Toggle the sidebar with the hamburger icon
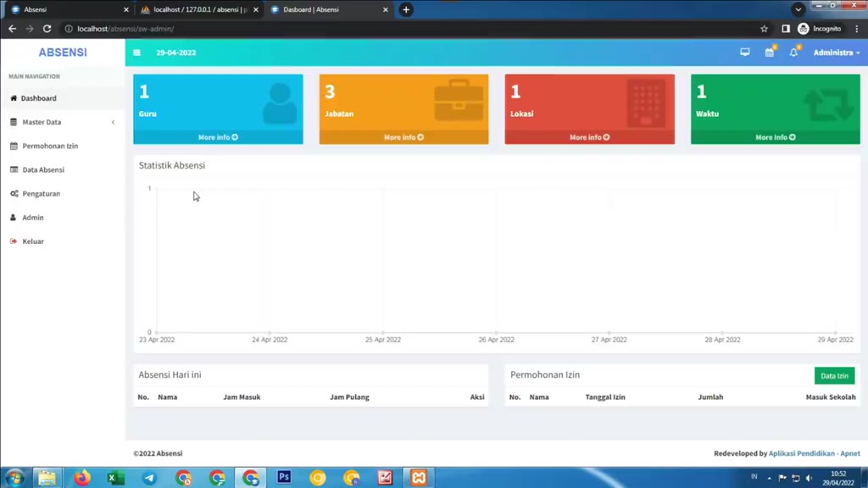 (136, 52)
